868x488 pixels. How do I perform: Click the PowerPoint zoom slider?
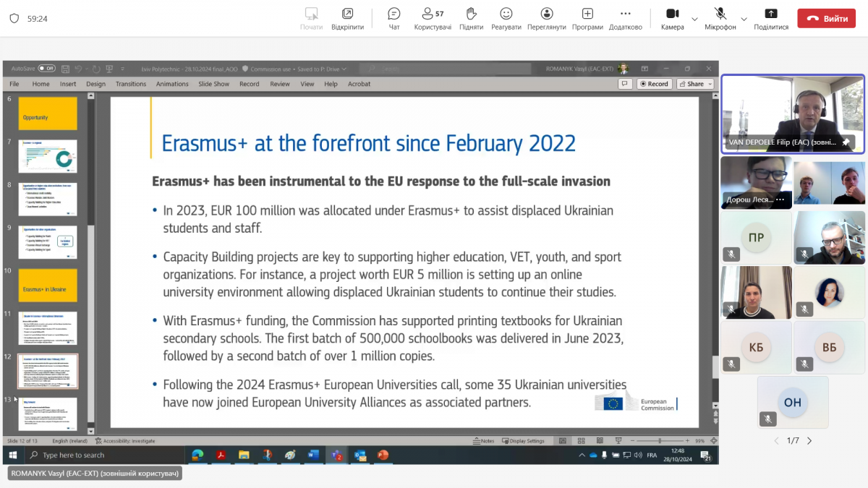click(660, 441)
